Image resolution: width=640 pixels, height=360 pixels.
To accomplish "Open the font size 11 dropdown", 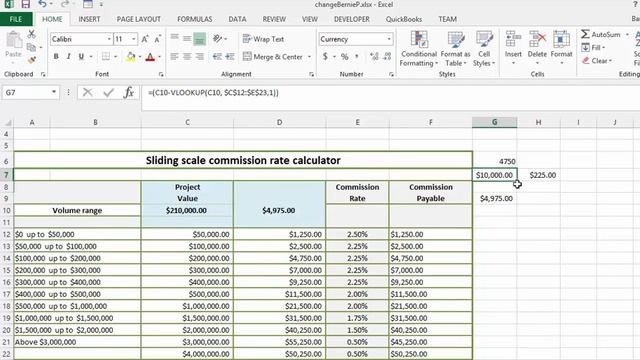I will tap(133, 39).
